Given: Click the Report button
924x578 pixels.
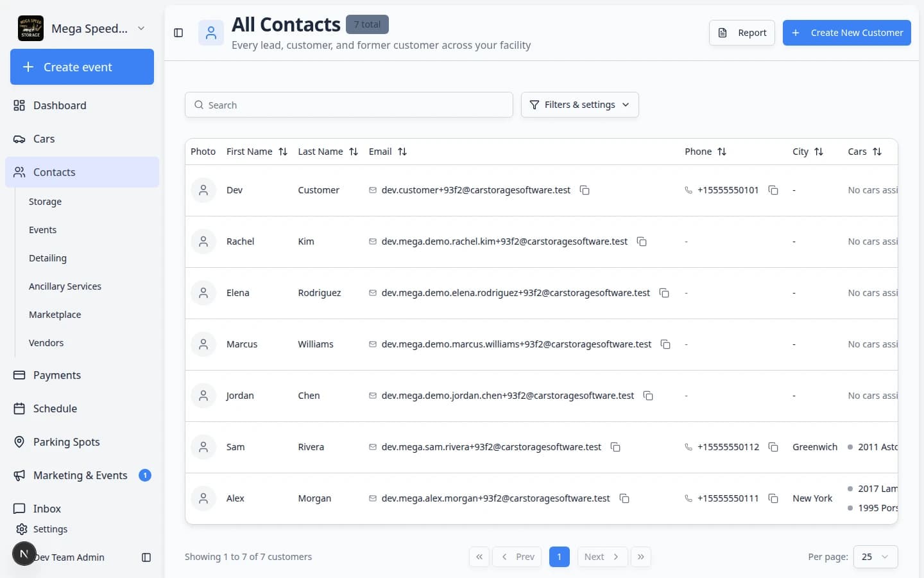Looking at the screenshot, I should click(x=742, y=33).
